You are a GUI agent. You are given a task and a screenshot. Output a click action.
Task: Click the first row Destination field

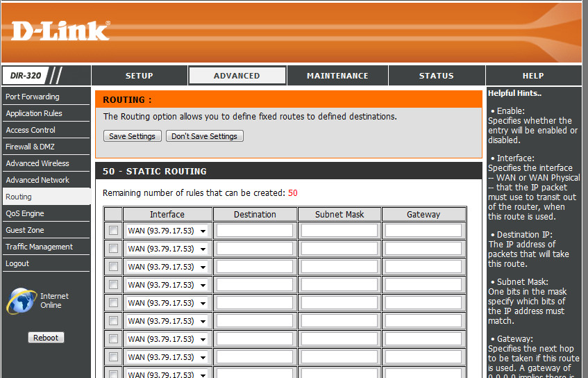coord(255,231)
